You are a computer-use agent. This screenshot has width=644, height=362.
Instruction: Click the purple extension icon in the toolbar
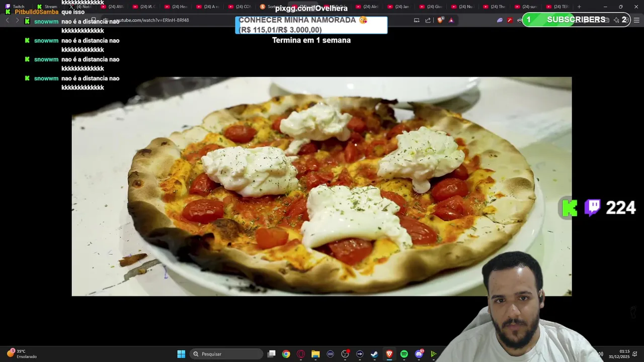[x=500, y=20]
